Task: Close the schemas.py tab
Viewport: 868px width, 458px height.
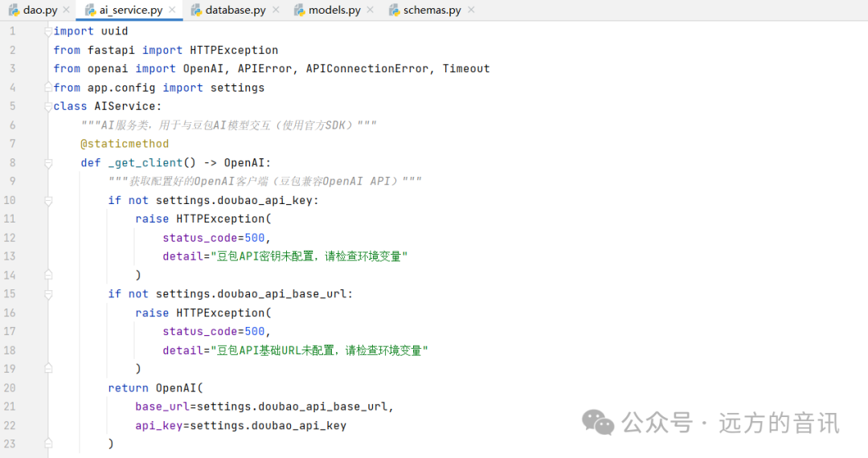Action: coord(471,10)
